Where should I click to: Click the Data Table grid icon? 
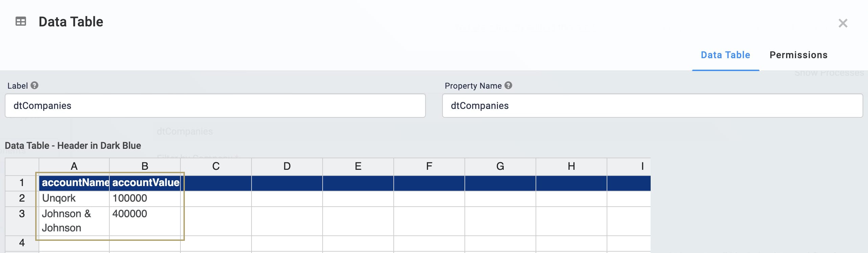21,22
